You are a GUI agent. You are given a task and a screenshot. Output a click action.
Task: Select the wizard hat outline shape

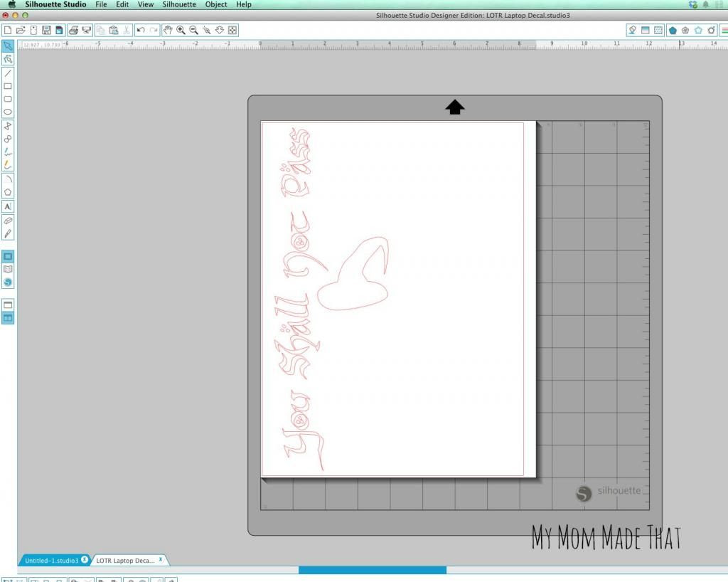[x=353, y=274]
